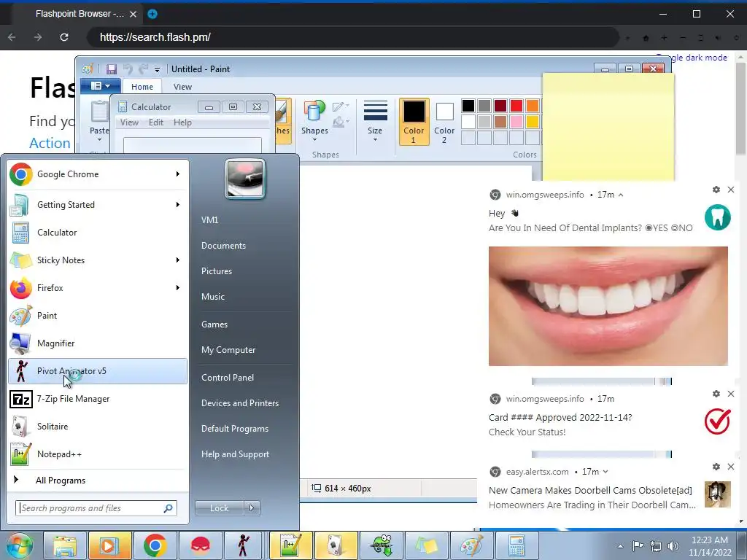Switch to Paint Home tab
747x560 pixels.
[x=142, y=87]
